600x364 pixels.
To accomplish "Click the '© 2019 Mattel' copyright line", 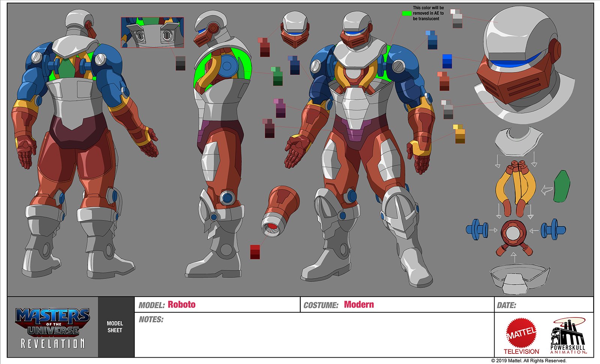I will click(529, 361).
